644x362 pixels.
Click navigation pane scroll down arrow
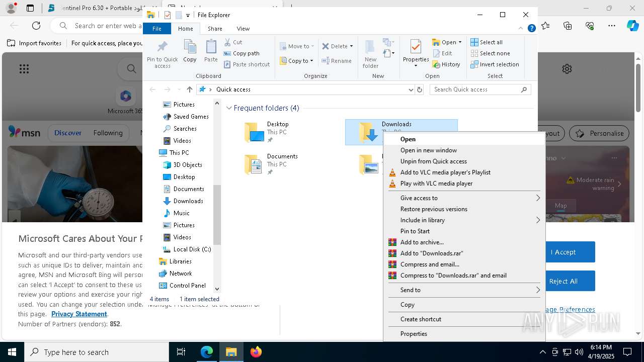click(x=217, y=289)
